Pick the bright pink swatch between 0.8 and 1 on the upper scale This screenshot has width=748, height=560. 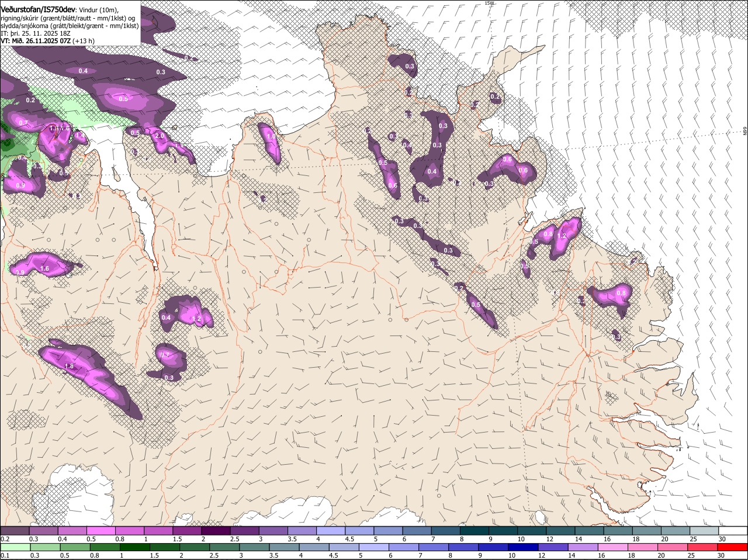tap(130, 530)
